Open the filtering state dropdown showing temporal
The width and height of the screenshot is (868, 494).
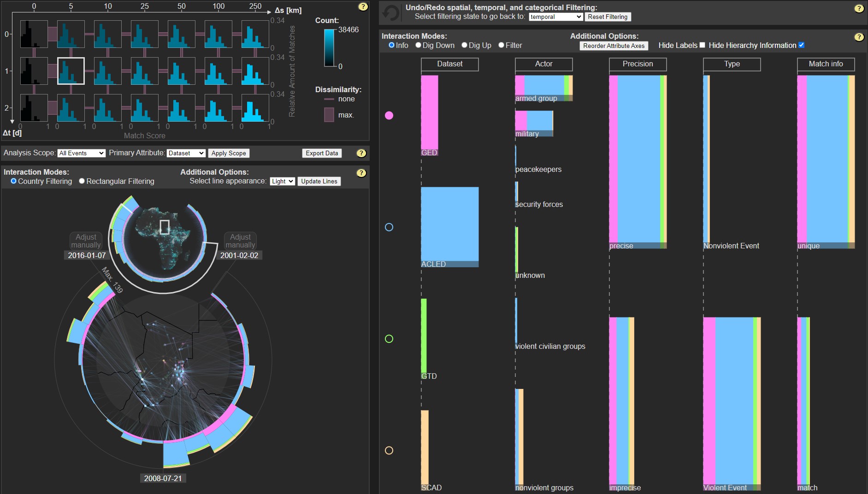(x=556, y=17)
